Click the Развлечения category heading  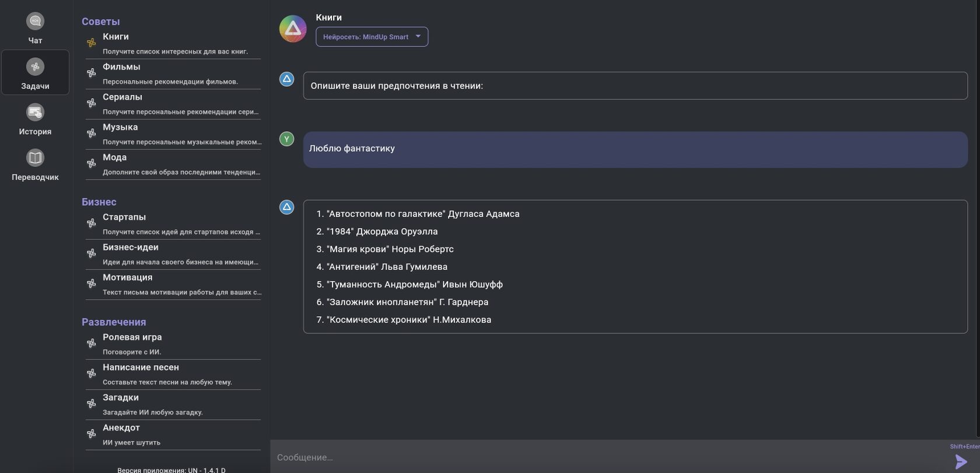pyautogui.click(x=114, y=322)
